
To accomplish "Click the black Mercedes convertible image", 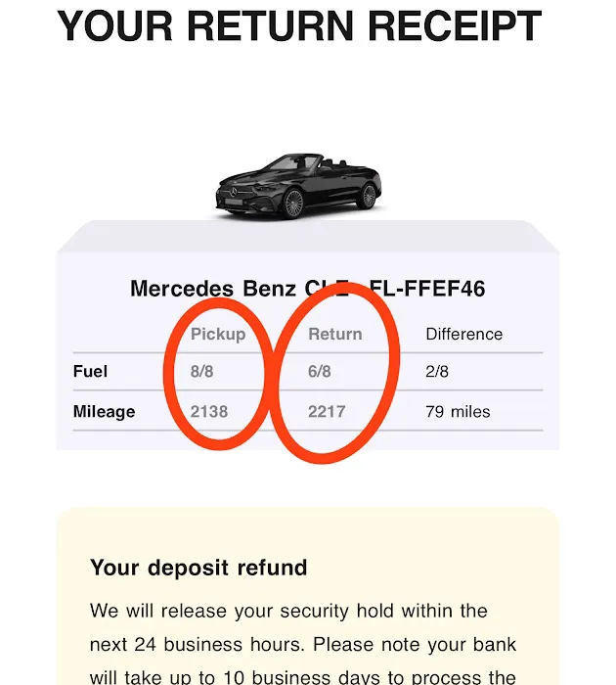I will click(x=298, y=186).
